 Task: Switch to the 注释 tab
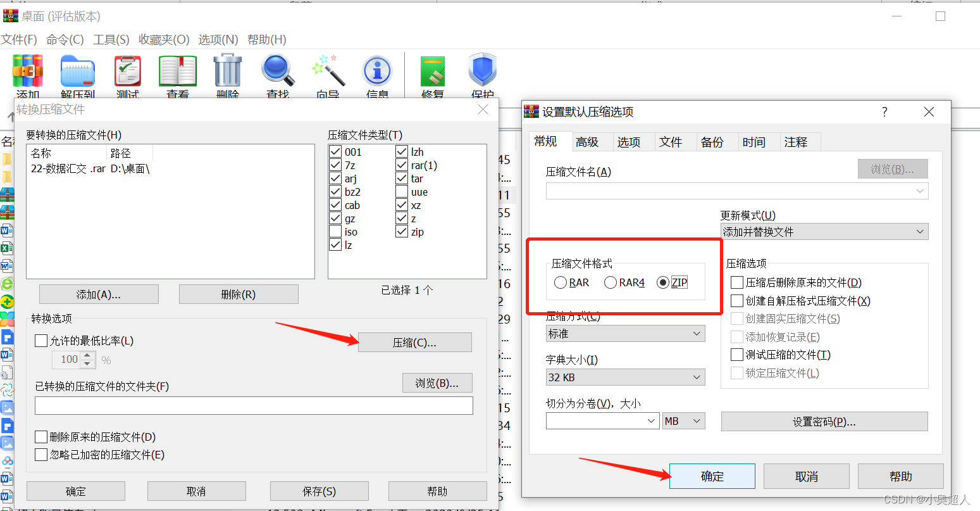click(796, 142)
